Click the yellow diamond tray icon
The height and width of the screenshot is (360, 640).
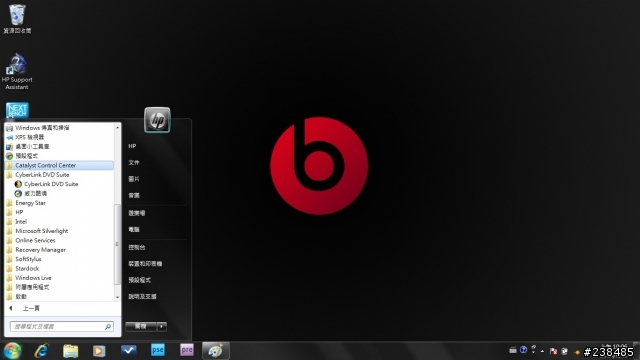point(577,352)
